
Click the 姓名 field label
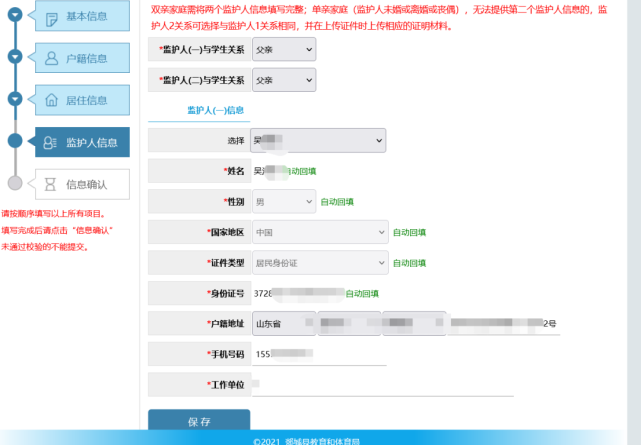coord(234,171)
